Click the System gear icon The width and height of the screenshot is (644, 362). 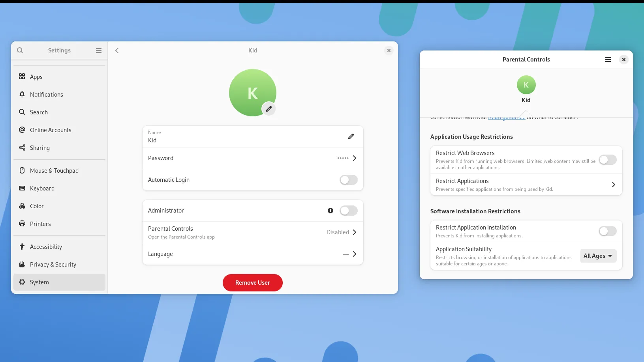[x=22, y=282]
